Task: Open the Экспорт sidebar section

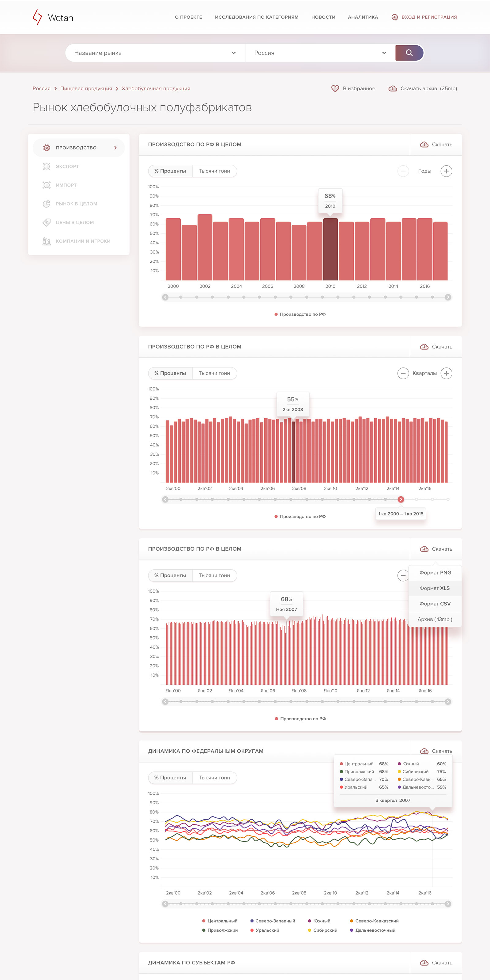Action: coord(67,166)
